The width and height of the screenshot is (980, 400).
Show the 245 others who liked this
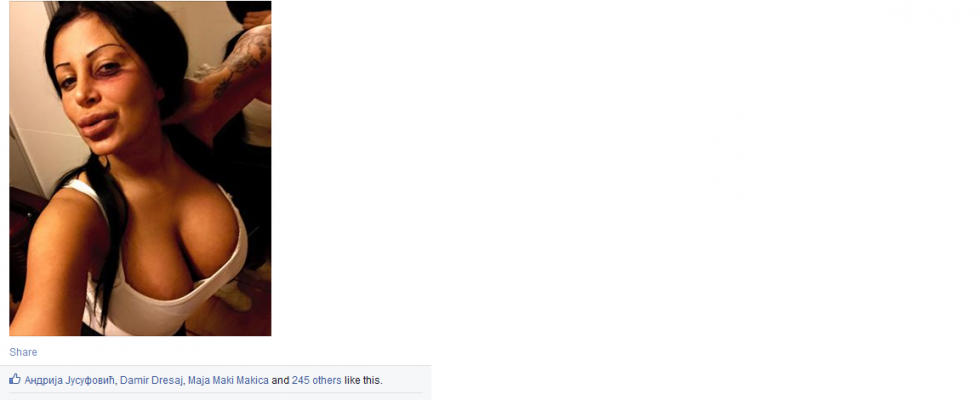tap(316, 380)
